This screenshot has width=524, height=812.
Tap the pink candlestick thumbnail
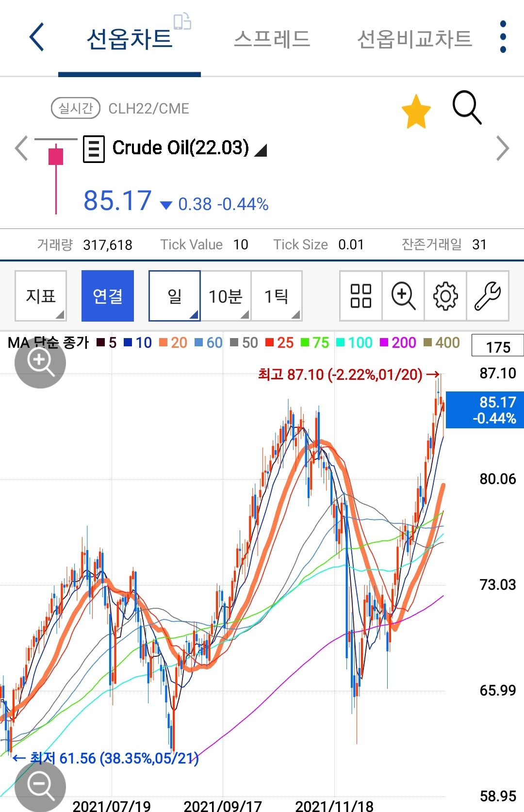(56, 177)
